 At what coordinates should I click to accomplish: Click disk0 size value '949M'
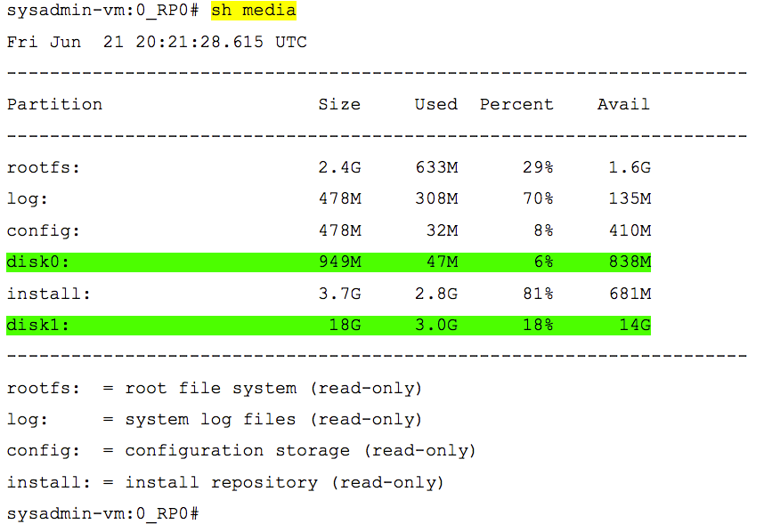pyautogui.click(x=340, y=262)
